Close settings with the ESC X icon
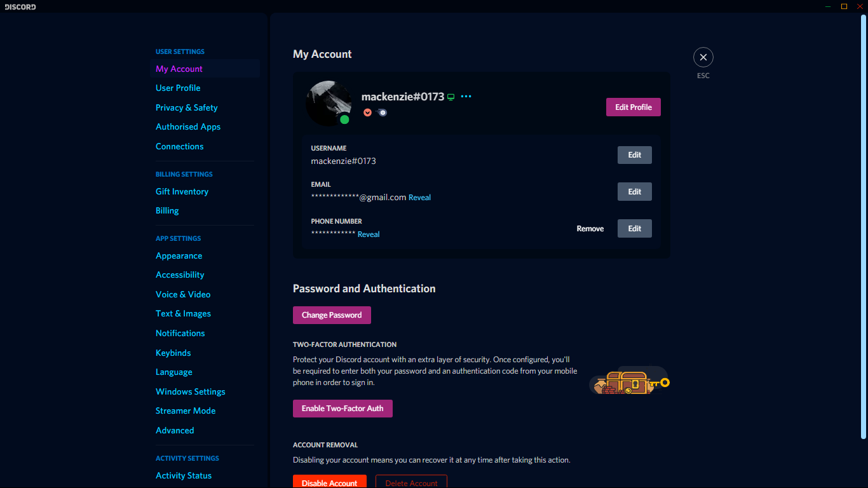This screenshot has width=868, height=488. (703, 57)
